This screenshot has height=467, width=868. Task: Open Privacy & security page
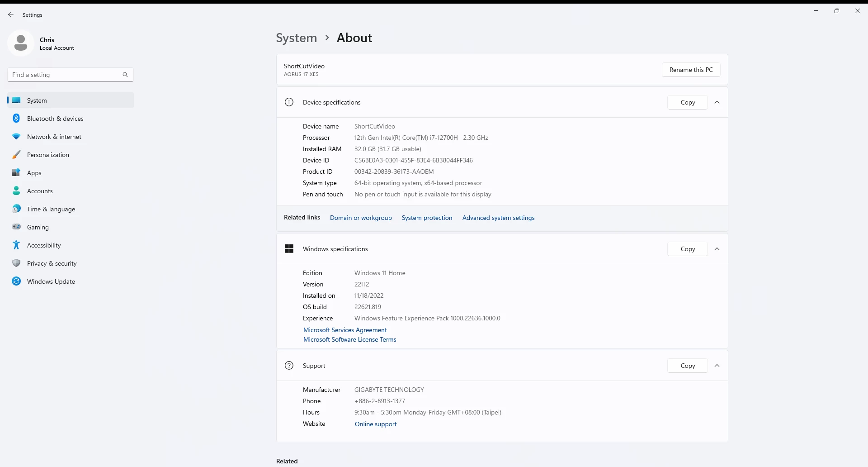[71, 263]
